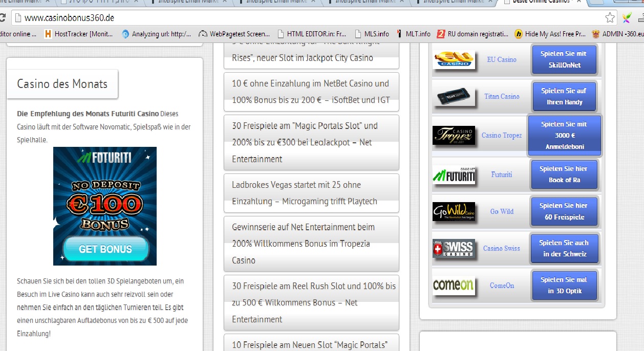Click the Casino Tropez logo image
644x351 pixels.
point(453,136)
